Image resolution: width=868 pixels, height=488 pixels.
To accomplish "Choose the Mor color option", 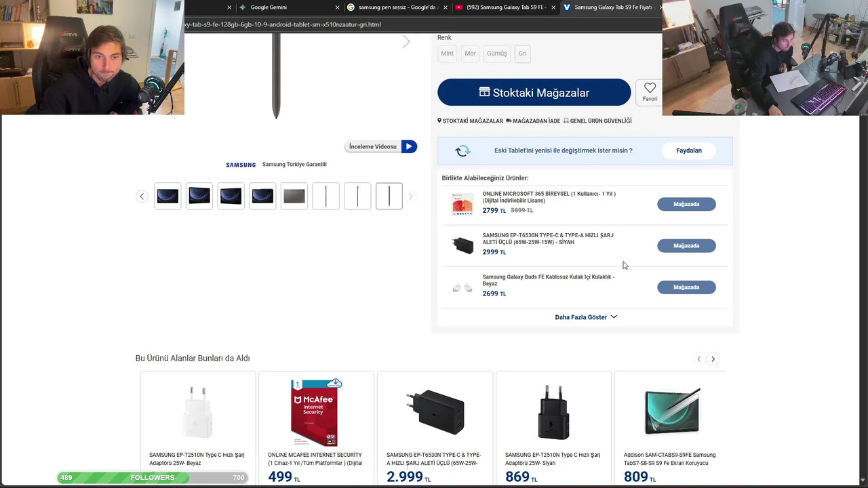I will click(470, 54).
